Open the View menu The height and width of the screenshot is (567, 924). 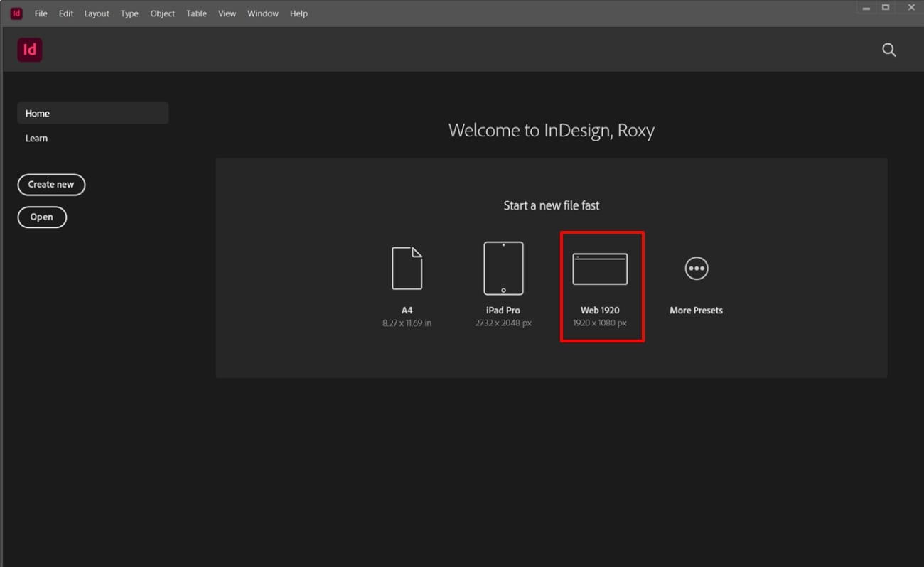[227, 13]
